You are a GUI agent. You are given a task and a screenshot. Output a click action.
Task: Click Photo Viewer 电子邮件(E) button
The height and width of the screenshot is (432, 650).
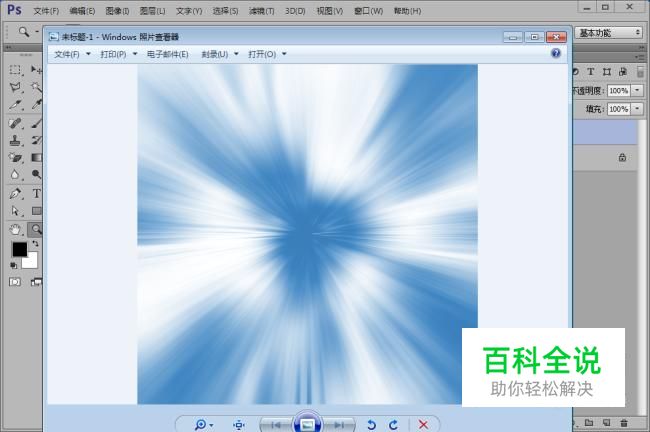tap(167, 54)
